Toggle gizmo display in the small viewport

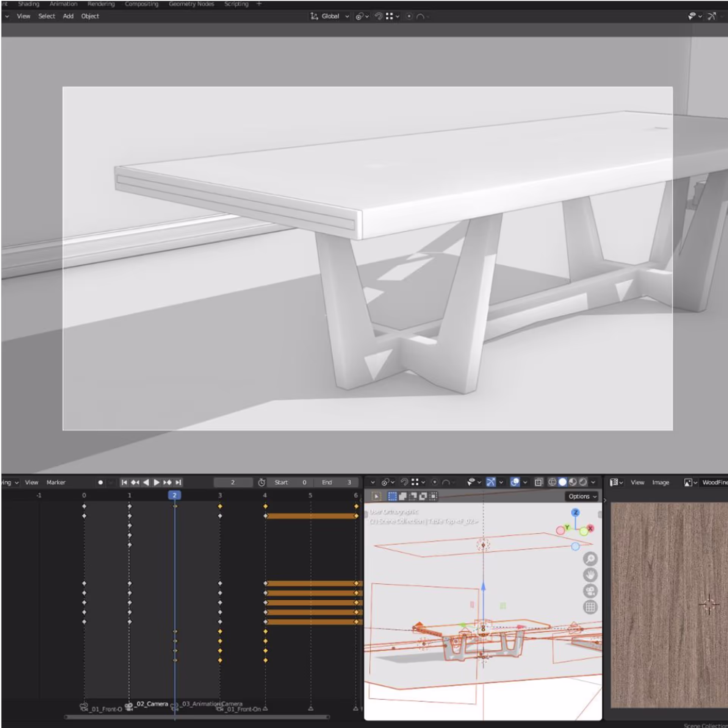tap(491, 482)
